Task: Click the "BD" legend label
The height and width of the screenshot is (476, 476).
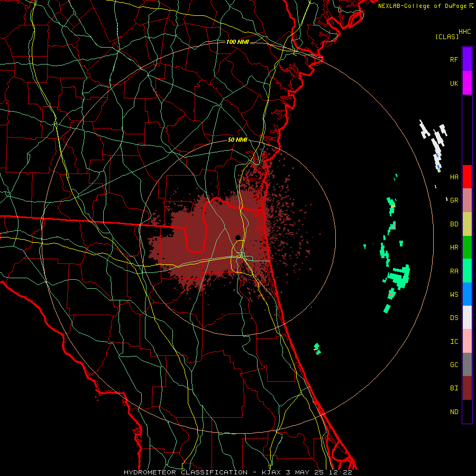Action: pos(454,224)
